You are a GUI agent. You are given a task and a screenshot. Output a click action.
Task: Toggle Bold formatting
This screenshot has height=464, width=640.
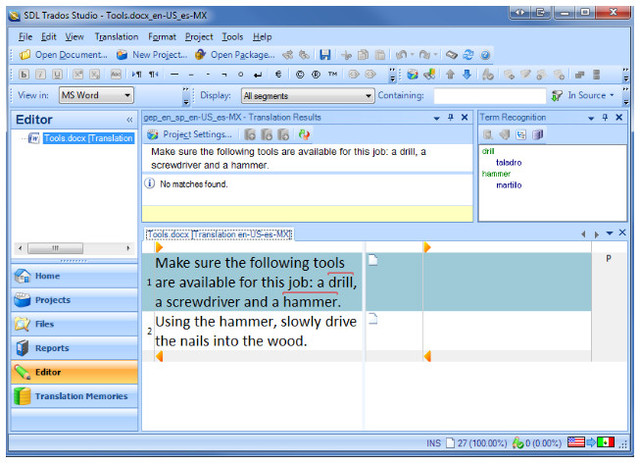24,74
